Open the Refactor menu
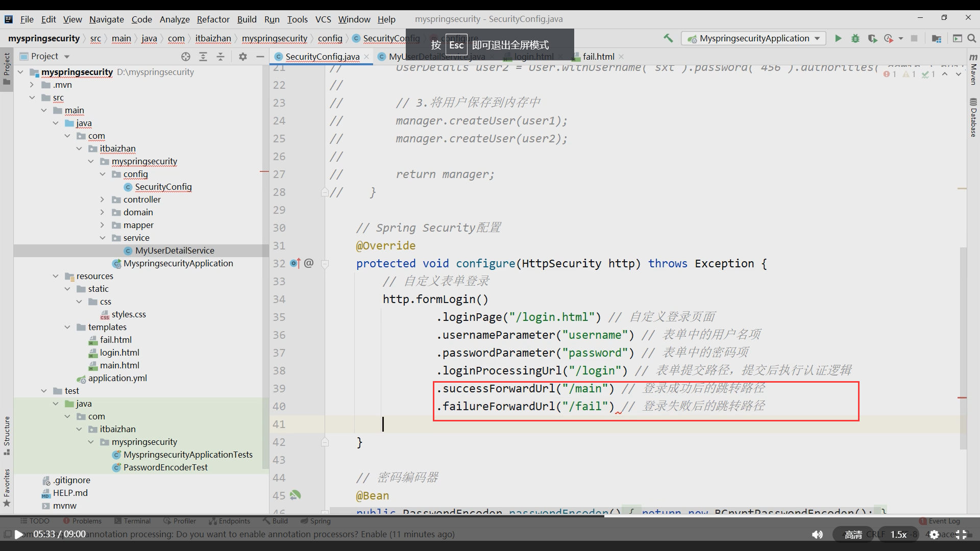Image resolution: width=980 pixels, height=551 pixels. pos(213,19)
